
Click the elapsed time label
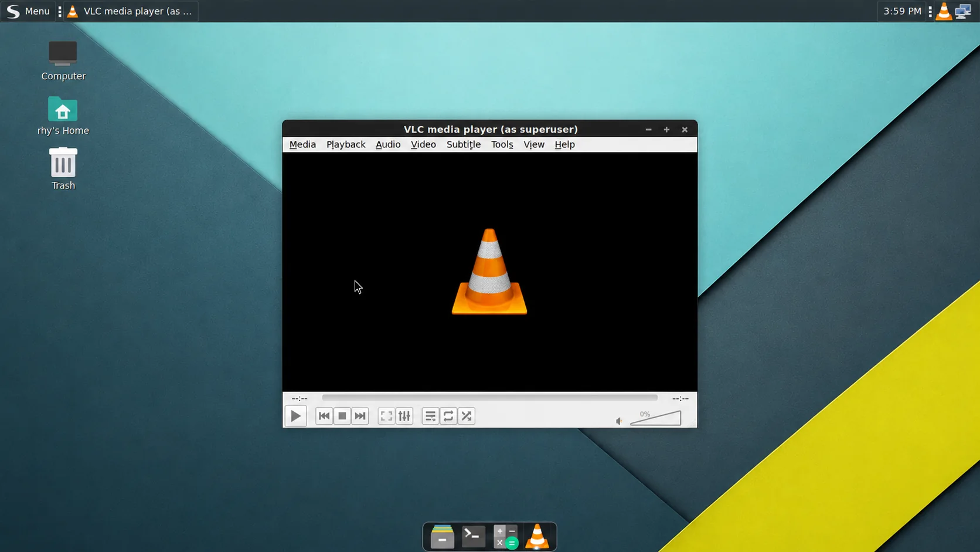click(300, 398)
